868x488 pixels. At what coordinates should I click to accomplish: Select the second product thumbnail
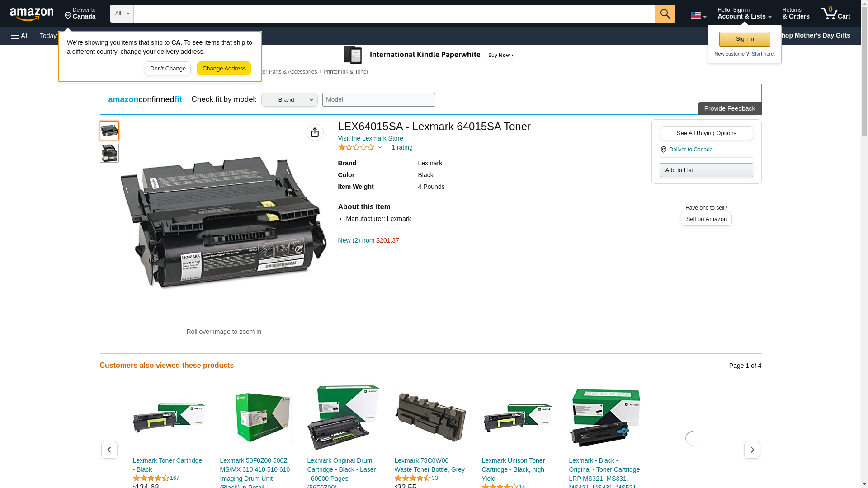point(109,153)
